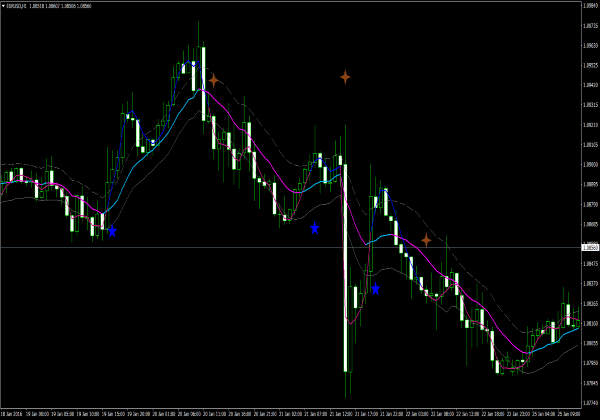Select the current price label on the price scale
Viewport: 600px width, 420px height.
(590, 247)
